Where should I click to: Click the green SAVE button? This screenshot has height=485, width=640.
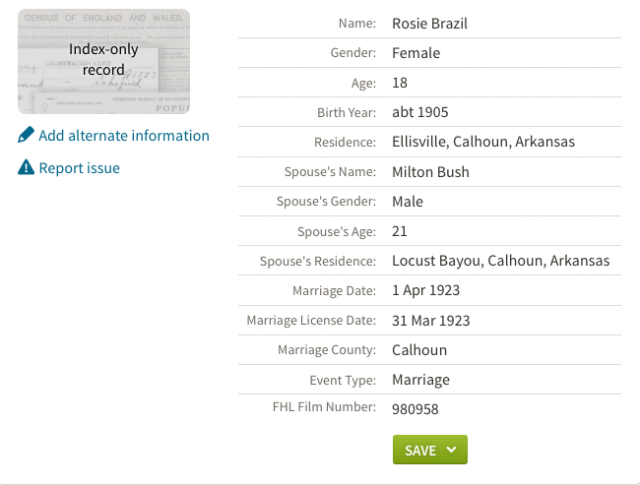pos(430,449)
